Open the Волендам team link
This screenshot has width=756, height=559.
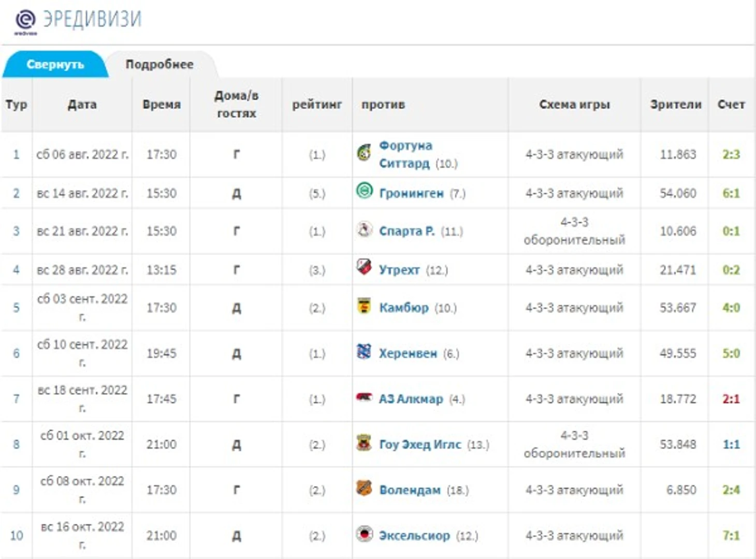pyautogui.click(x=410, y=490)
